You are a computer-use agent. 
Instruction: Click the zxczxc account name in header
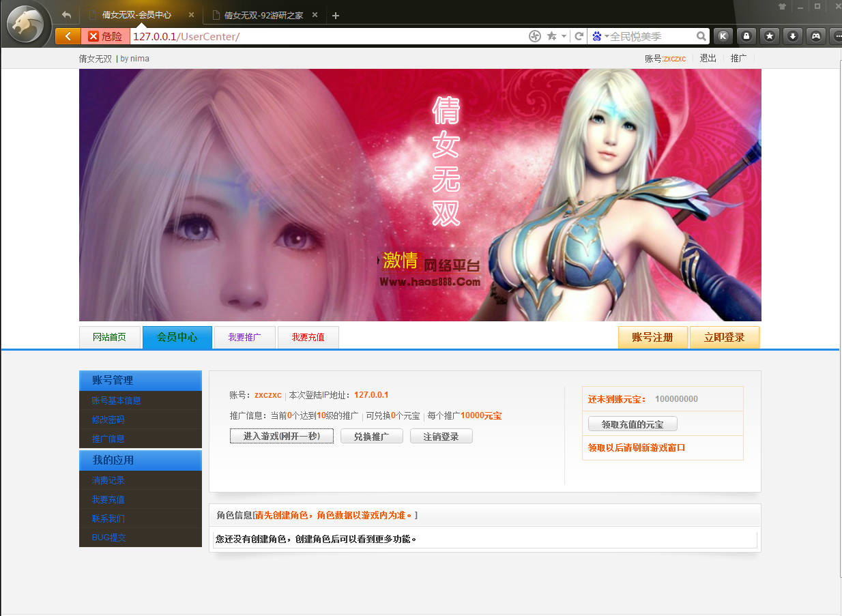(x=675, y=59)
